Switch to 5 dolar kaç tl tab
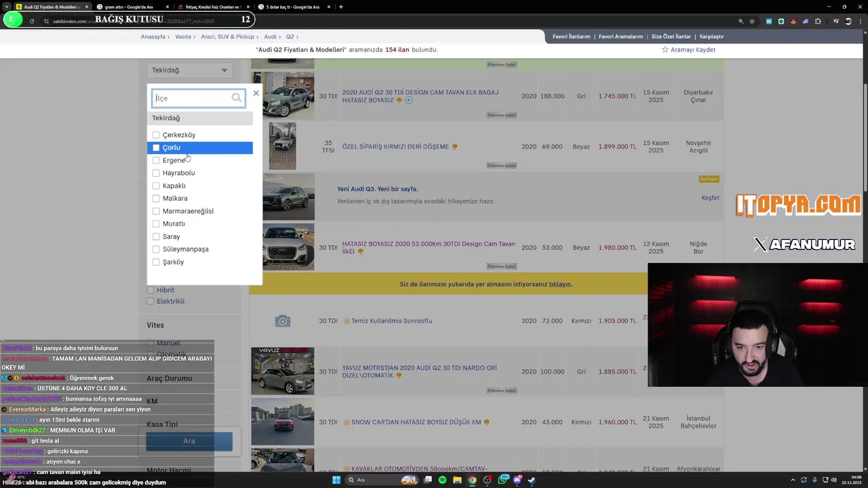 [293, 7]
